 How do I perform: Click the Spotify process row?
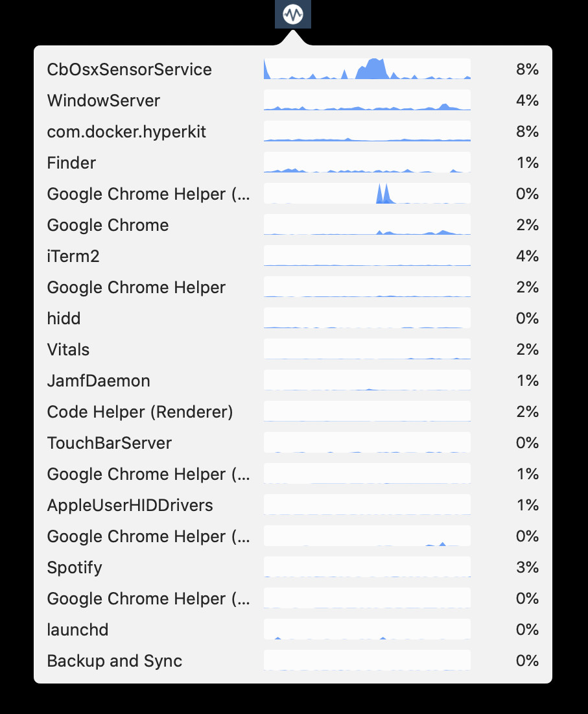coord(292,567)
